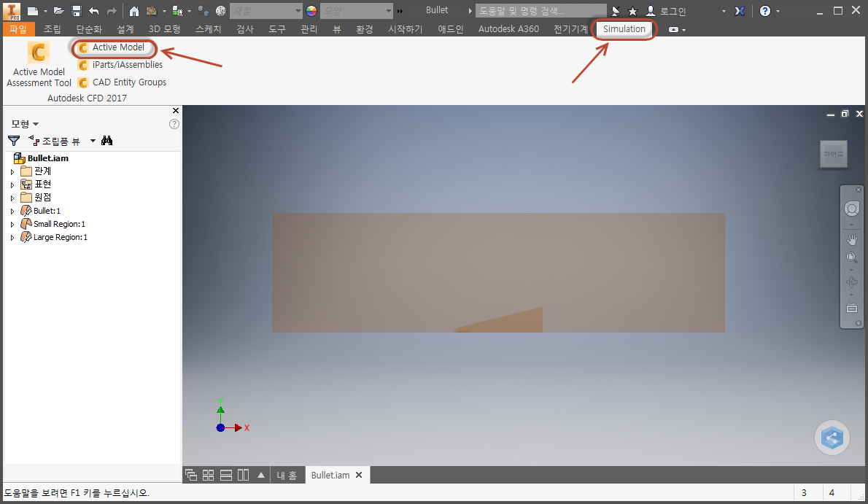Click the Undo arrow icon
868x504 pixels.
tap(94, 10)
